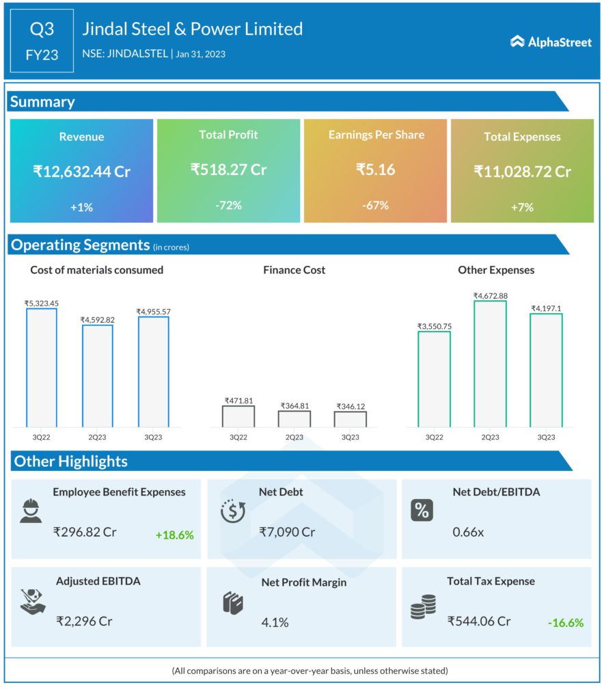Click the AlphaStreet logo icon

[517, 42]
